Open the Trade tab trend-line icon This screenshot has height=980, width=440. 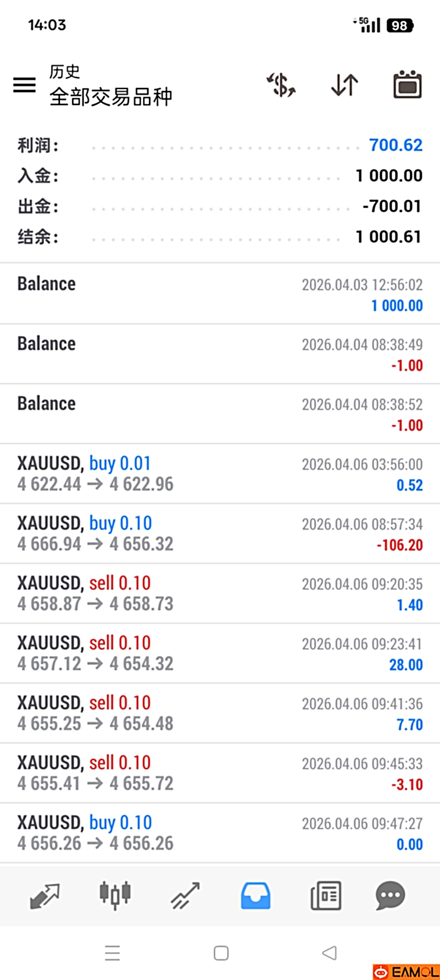click(185, 896)
